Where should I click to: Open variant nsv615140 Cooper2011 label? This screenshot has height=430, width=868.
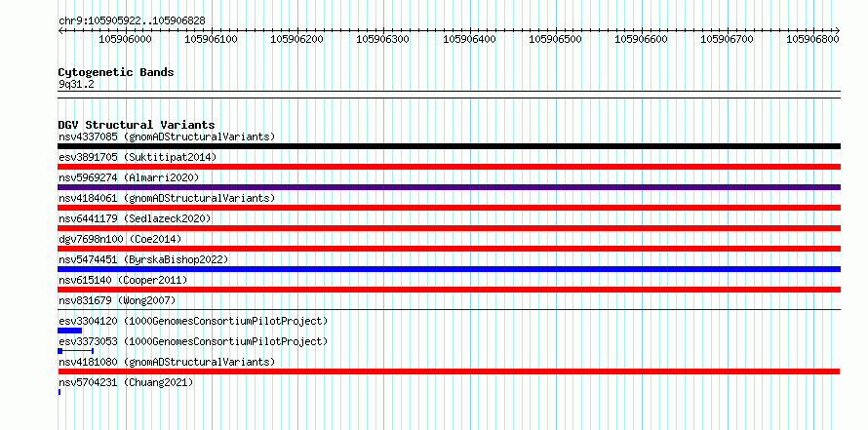coord(123,280)
